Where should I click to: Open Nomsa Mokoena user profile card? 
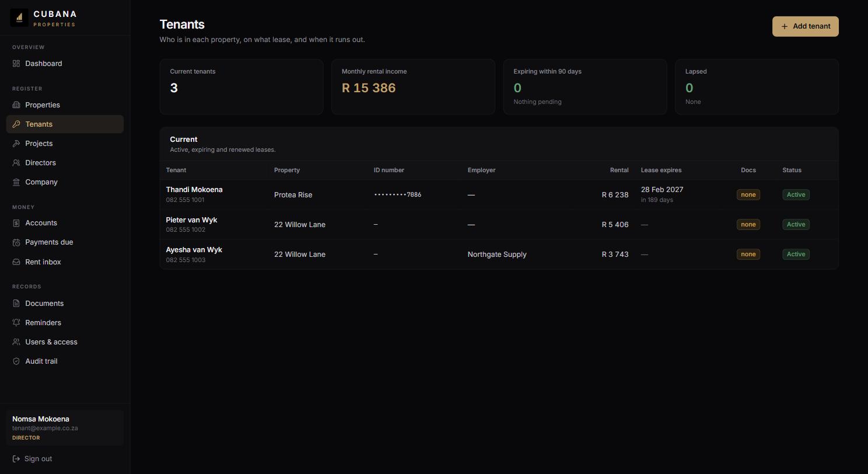click(65, 428)
